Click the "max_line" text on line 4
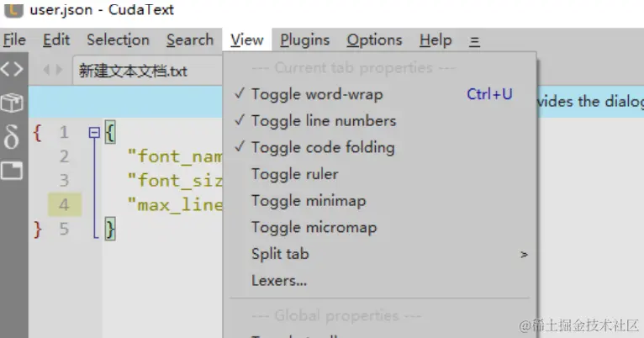Viewport: 644px width, 338px height. point(175,204)
